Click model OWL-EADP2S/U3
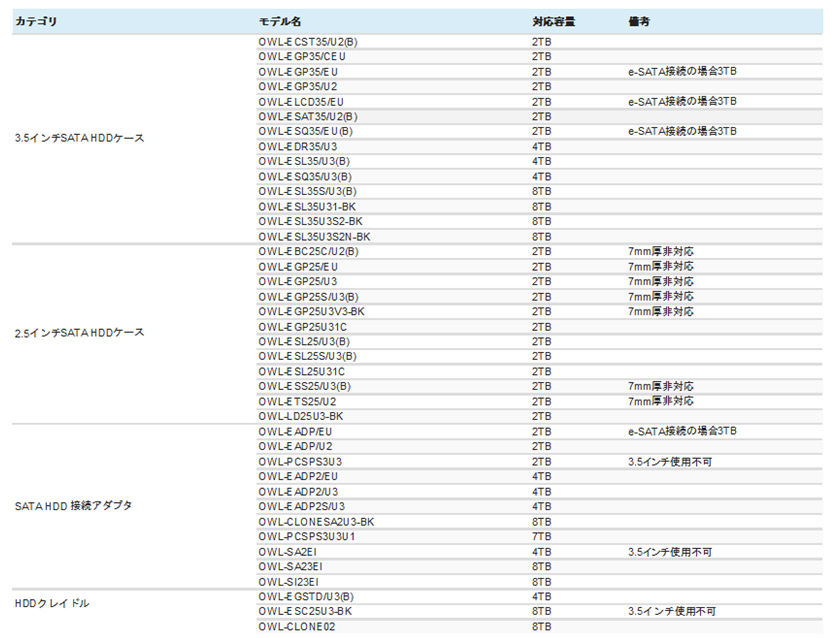This screenshot has width=840, height=638. click(x=302, y=507)
